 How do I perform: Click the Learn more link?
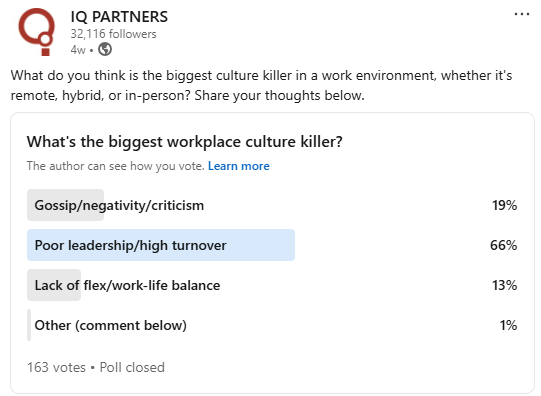[238, 166]
